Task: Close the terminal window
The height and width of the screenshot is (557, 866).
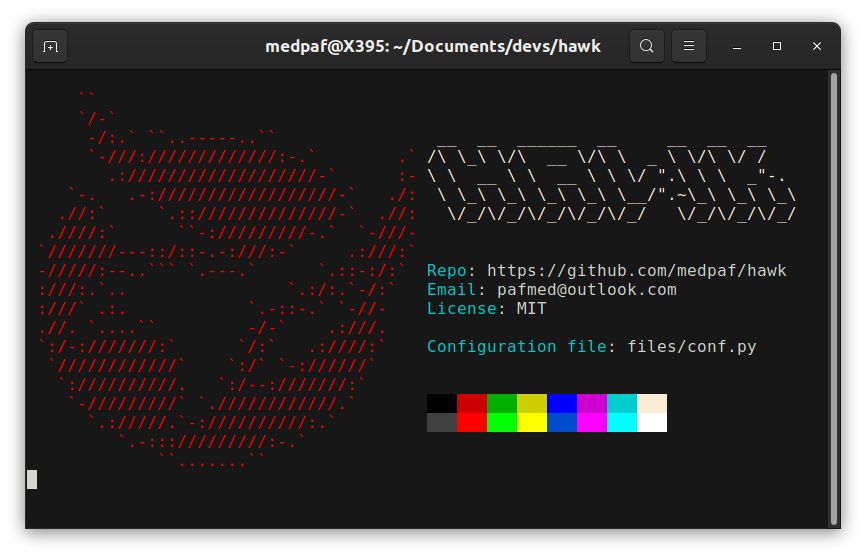Action: (x=817, y=46)
